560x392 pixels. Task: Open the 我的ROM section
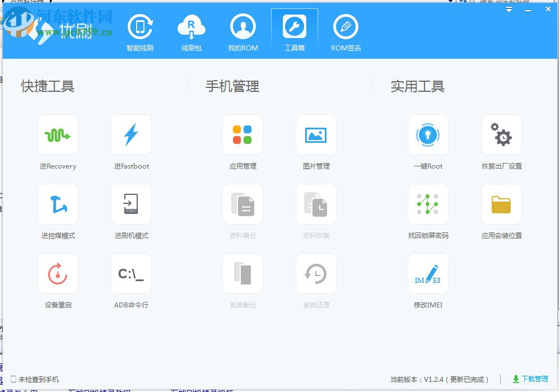[x=243, y=32]
